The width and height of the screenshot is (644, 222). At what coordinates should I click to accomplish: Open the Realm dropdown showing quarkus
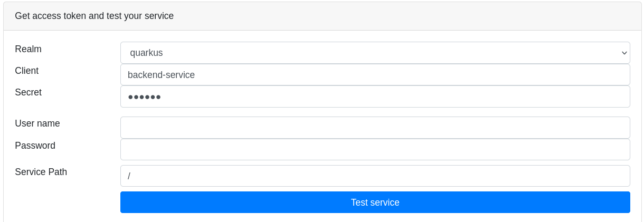(375, 53)
